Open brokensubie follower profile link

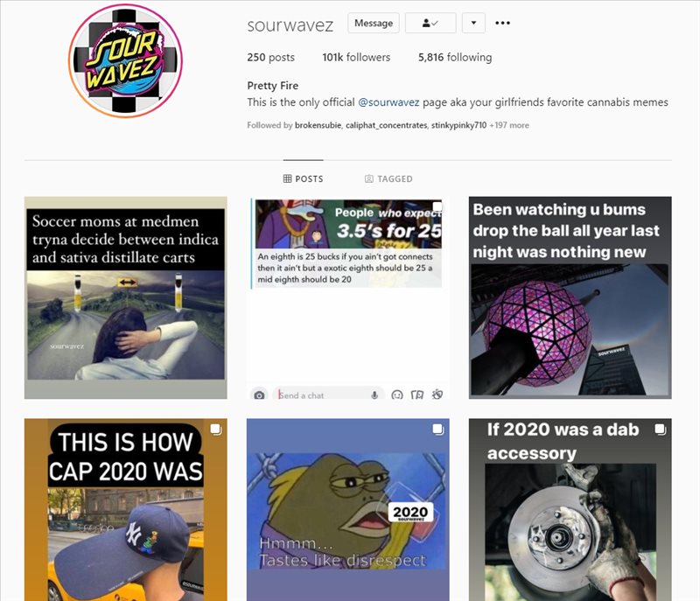pos(318,125)
